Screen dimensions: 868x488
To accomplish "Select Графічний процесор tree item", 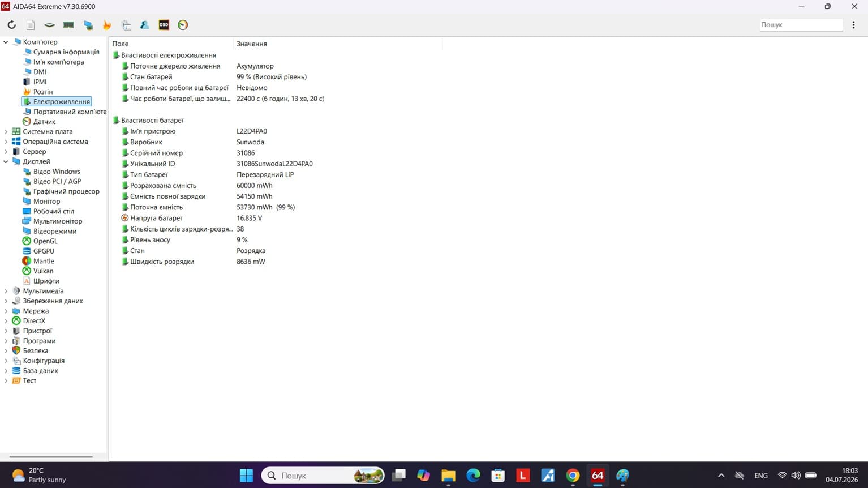I will [x=66, y=191].
